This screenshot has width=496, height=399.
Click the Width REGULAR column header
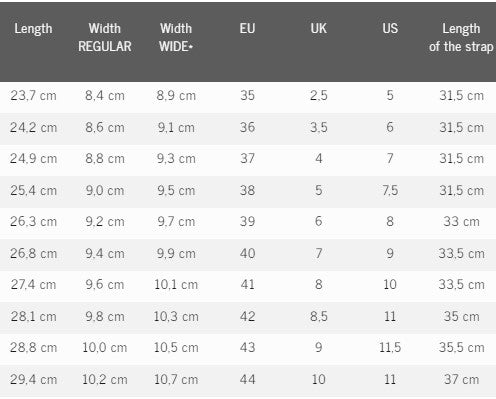tap(105, 37)
